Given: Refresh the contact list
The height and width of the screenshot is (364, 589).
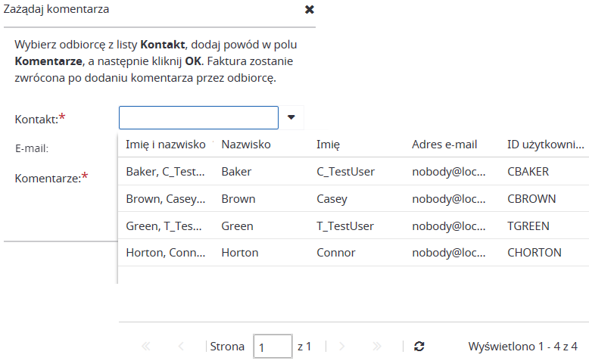Looking at the screenshot, I should [419, 346].
